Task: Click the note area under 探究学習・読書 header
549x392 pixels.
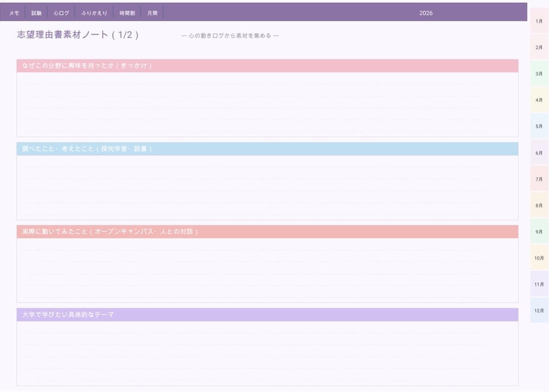Action: point(267,187)
